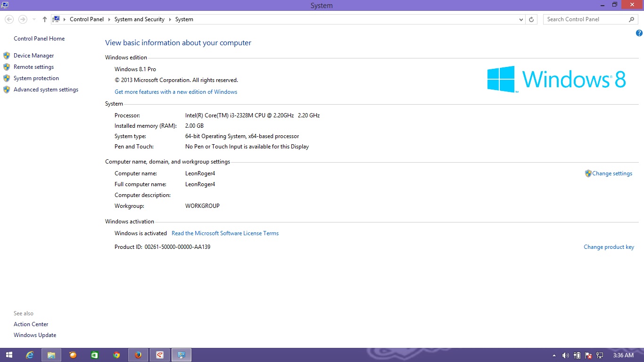Click the shield icon beside System protection
The height and width of the screenshot is (362, 644).
coord(7,78)
